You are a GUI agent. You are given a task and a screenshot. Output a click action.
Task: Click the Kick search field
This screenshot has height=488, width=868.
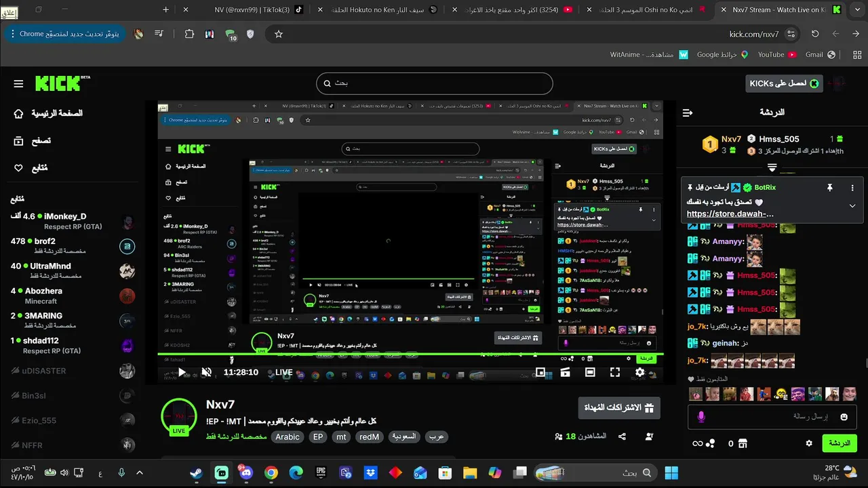point(434,83)
